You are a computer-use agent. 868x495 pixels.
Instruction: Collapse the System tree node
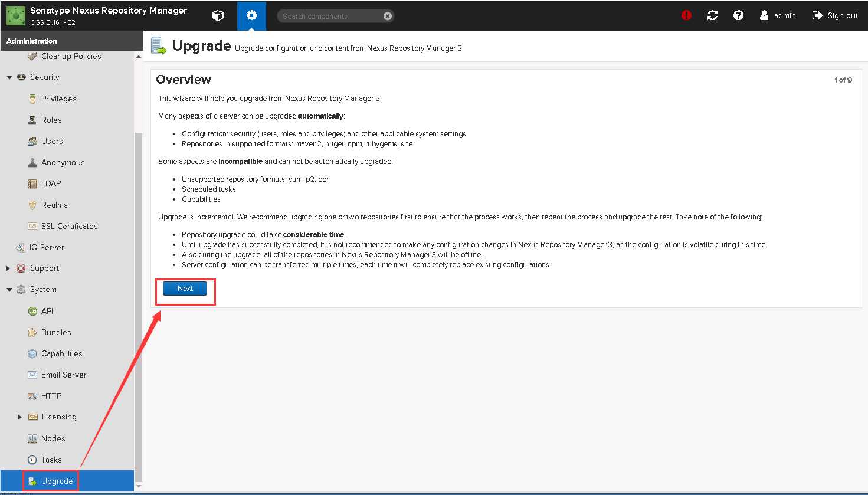pos(9,290)
